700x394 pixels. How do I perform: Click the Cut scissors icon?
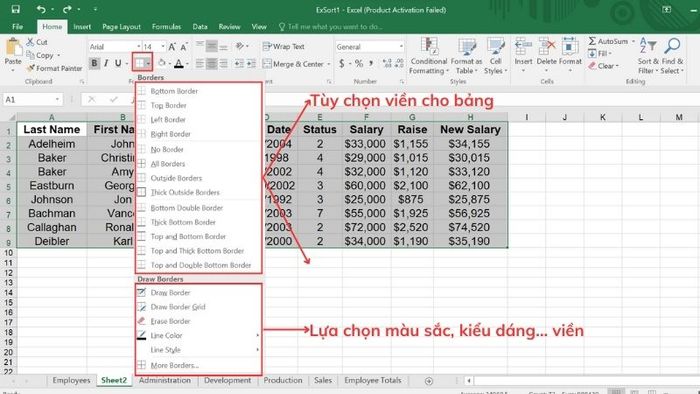click(x=30, y=42)
